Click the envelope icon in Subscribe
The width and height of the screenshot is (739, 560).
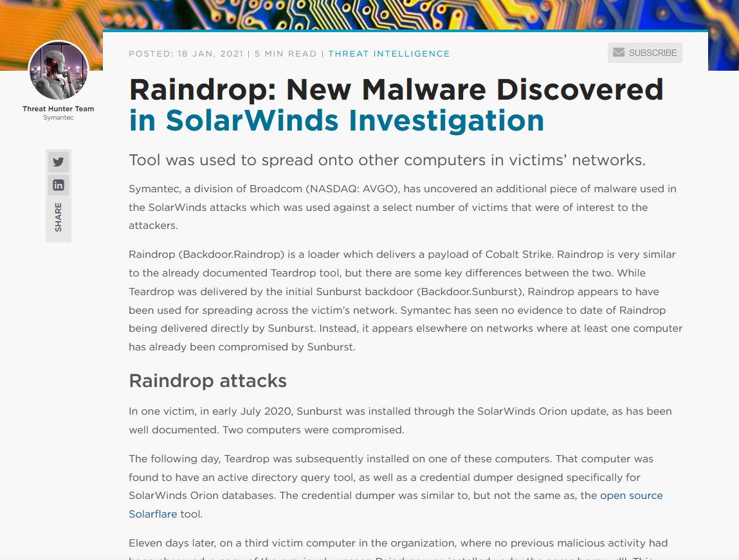coord(619,53)
